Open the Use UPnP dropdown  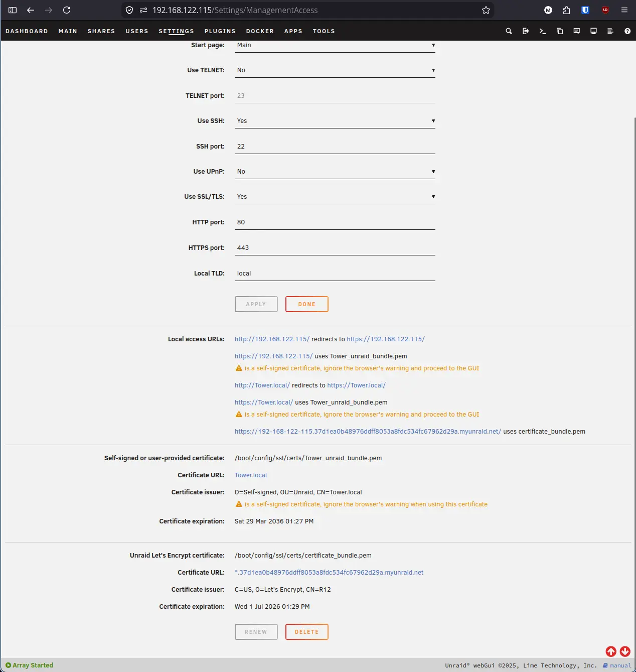[335, 172]
